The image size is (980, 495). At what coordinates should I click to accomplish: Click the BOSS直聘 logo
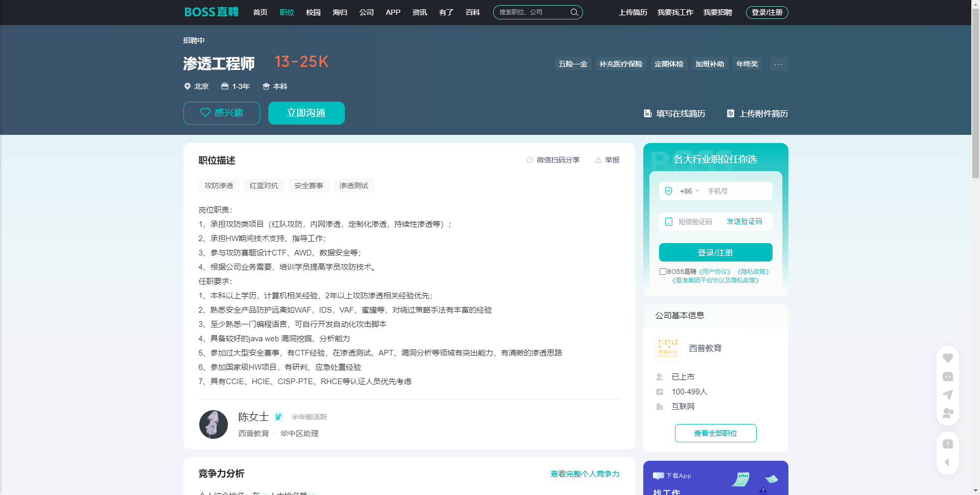(211, 12)
